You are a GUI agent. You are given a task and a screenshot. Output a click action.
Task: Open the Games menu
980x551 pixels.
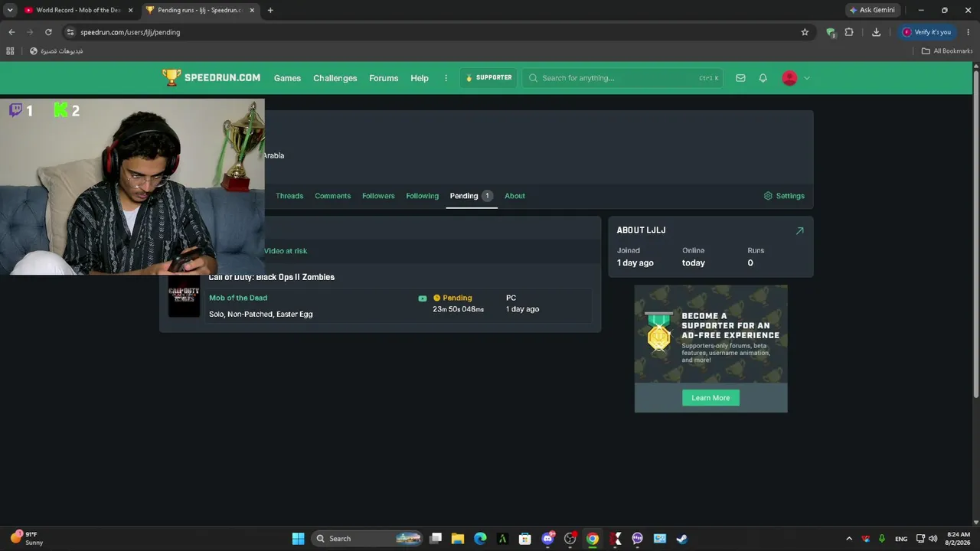point(287,78)
